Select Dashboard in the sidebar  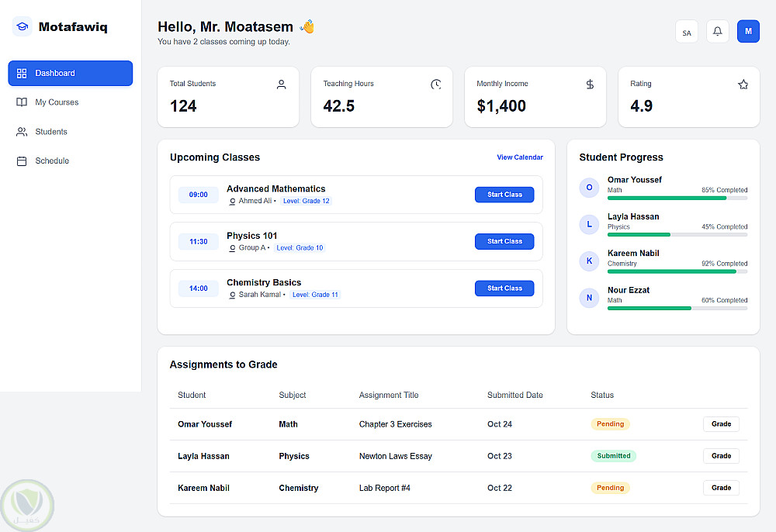[71, 73]
